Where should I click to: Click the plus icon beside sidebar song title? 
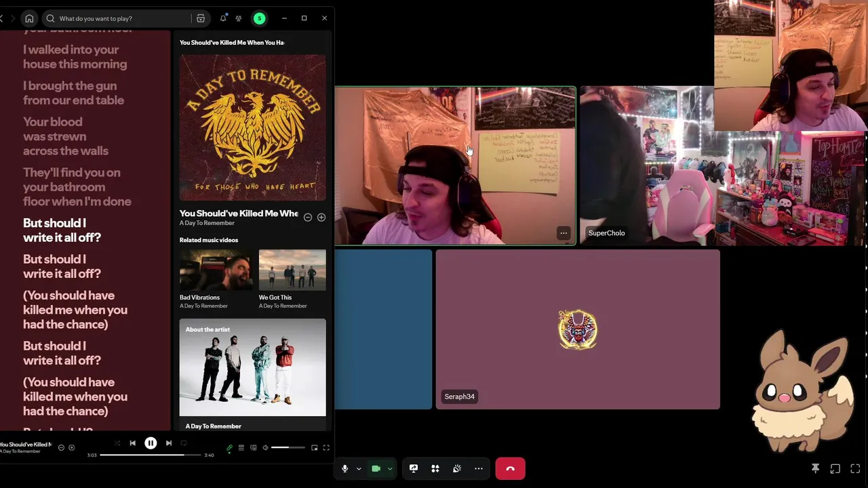(321, 218)
